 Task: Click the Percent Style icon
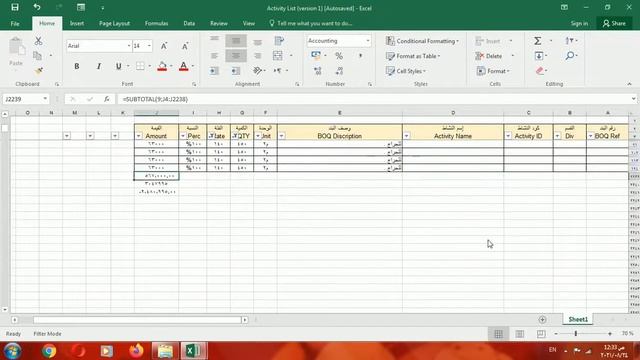(x=339, y=56)
